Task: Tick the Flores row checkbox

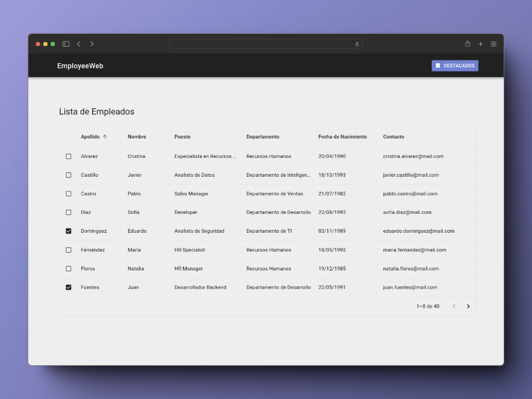Action: 69,269
